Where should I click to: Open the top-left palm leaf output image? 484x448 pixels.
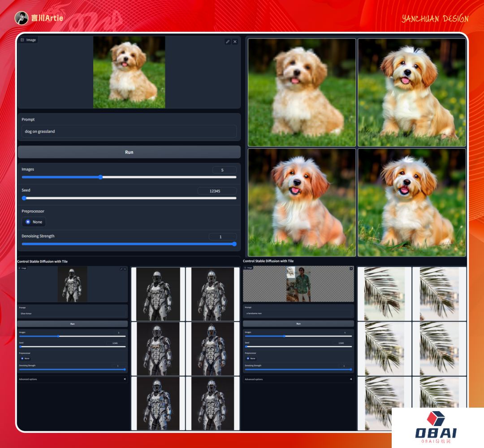point(385,294)
